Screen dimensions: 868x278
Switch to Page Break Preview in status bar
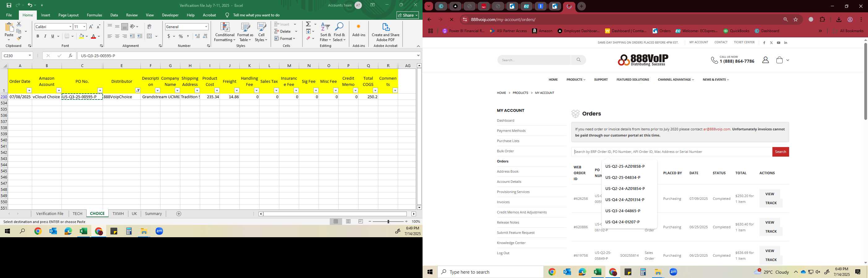tap(361, 221)
